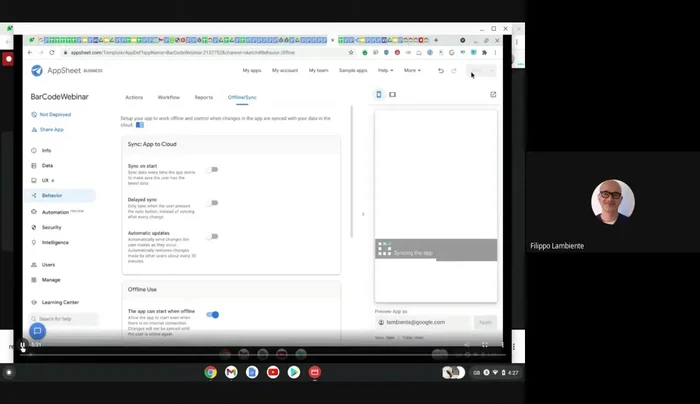Select Behavior in the sidebar
This screenshot has width=700, height=404.
52,196
